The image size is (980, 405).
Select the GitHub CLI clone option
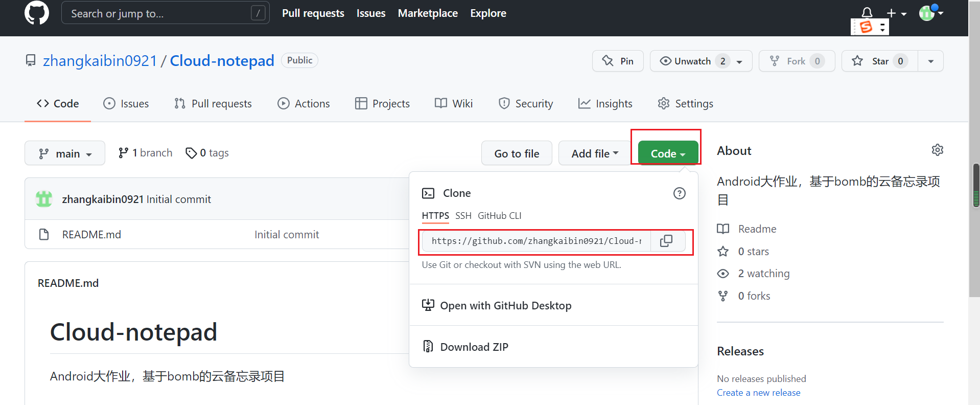point(499,216)
